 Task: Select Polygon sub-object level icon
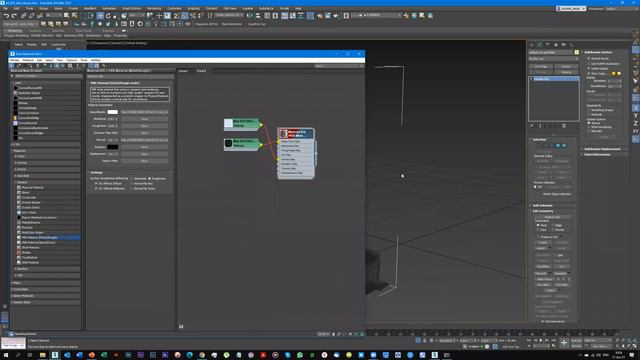pyautogui.click(x=558, y=145)
